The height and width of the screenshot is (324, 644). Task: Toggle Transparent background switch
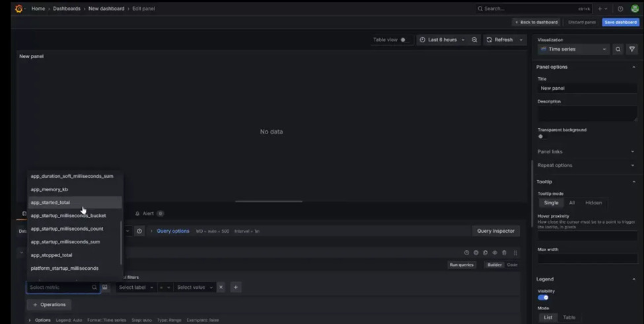(x=542, y=136)
